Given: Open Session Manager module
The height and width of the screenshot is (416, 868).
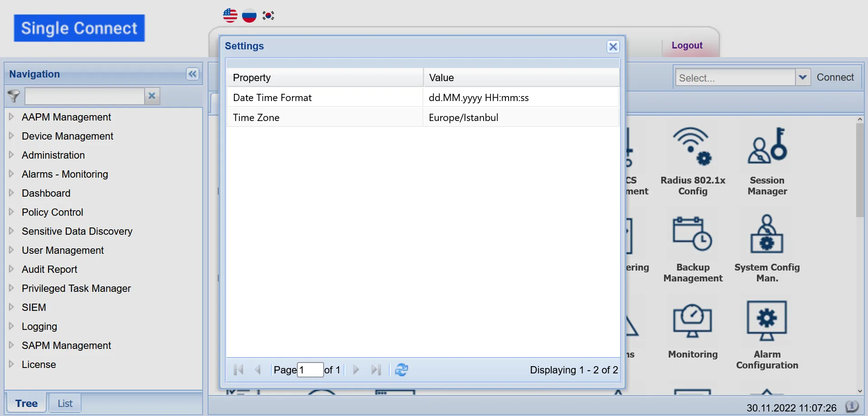Looking at the screenshot, I should tap(767, 161).
